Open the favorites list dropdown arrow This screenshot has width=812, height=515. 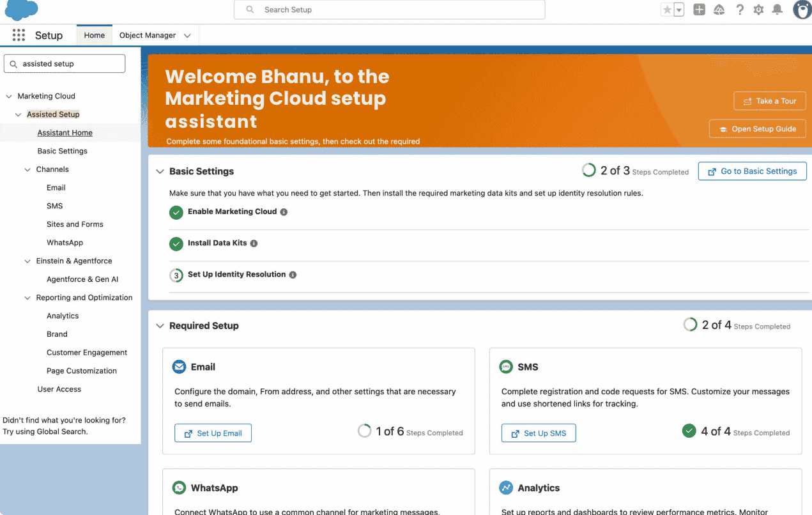pyautogui.click(x=679, y=10)
